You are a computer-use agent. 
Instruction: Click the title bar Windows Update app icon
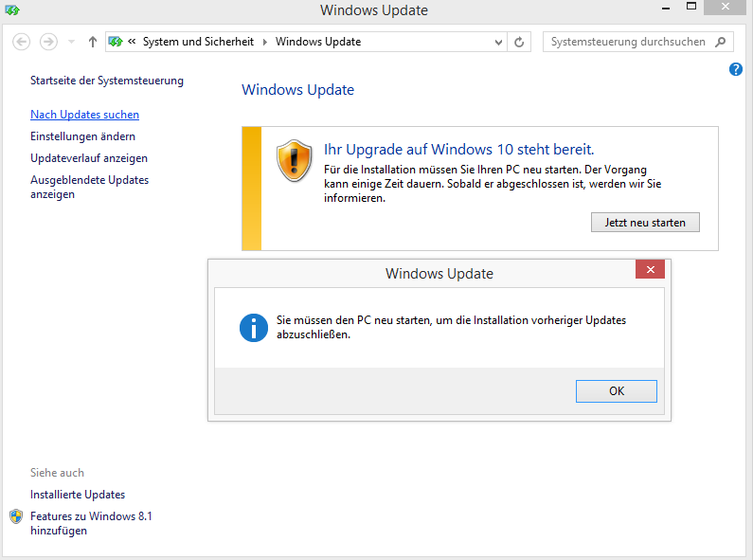pyautogui.click(x=12, y=9)
